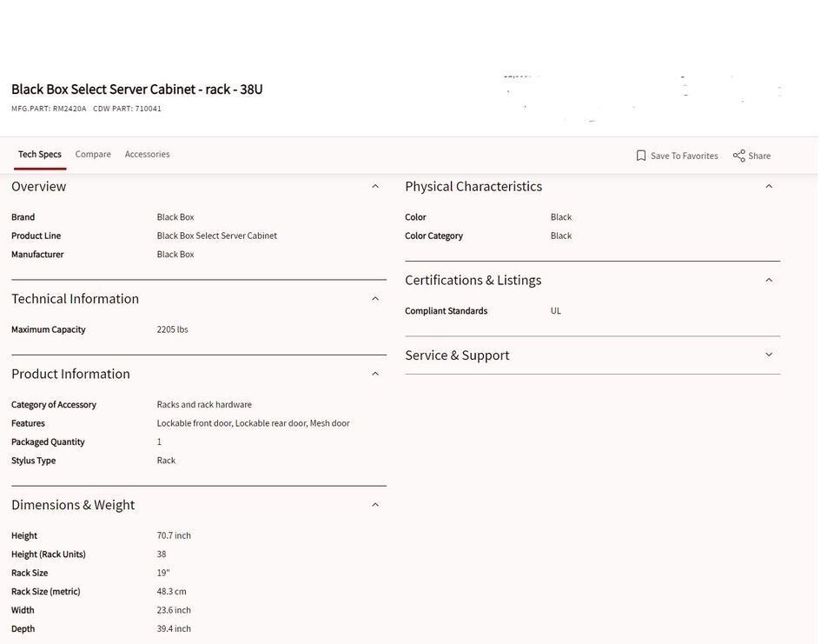The height and width of the screenshot is (644, 834).
Task: Collapse the Technical Information section chevron
Action: point(375,299)
